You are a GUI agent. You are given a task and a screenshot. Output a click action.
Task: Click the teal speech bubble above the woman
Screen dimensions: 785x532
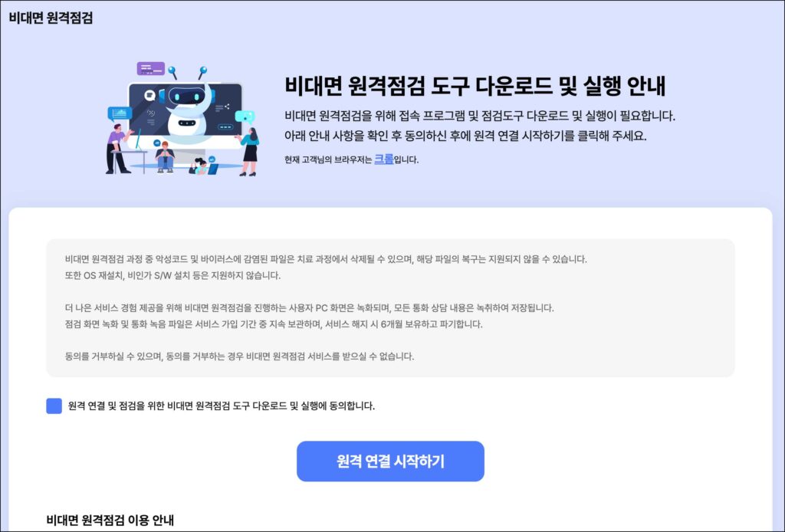pyautogui.click(x=245, y=117)
